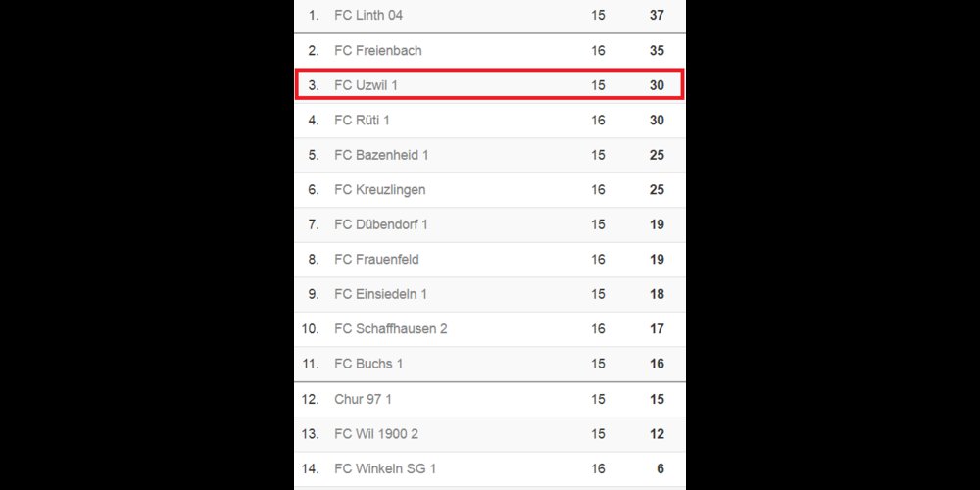Select FC Kreuzlingen in the table
This screenshot has width=980, height=490.
click(x=379, y=190)
